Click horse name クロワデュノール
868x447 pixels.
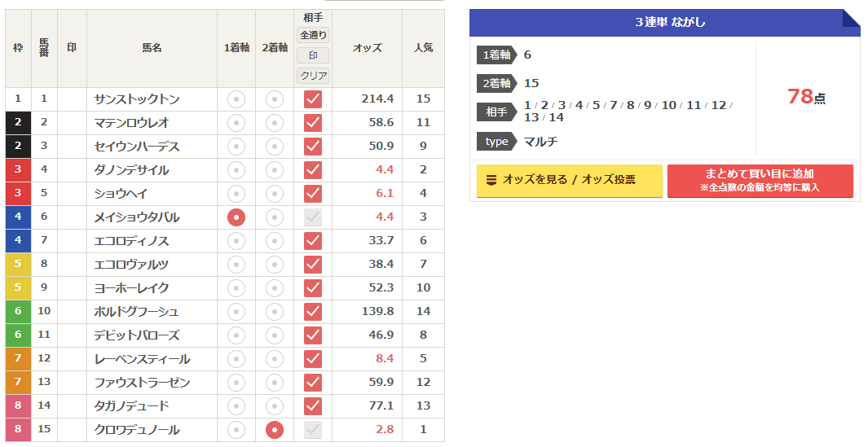(137, 430)
